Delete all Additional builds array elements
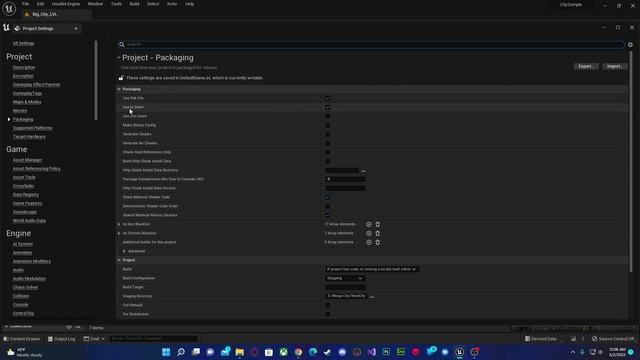This screenshot has width=640, height=360. coord(378,242)
